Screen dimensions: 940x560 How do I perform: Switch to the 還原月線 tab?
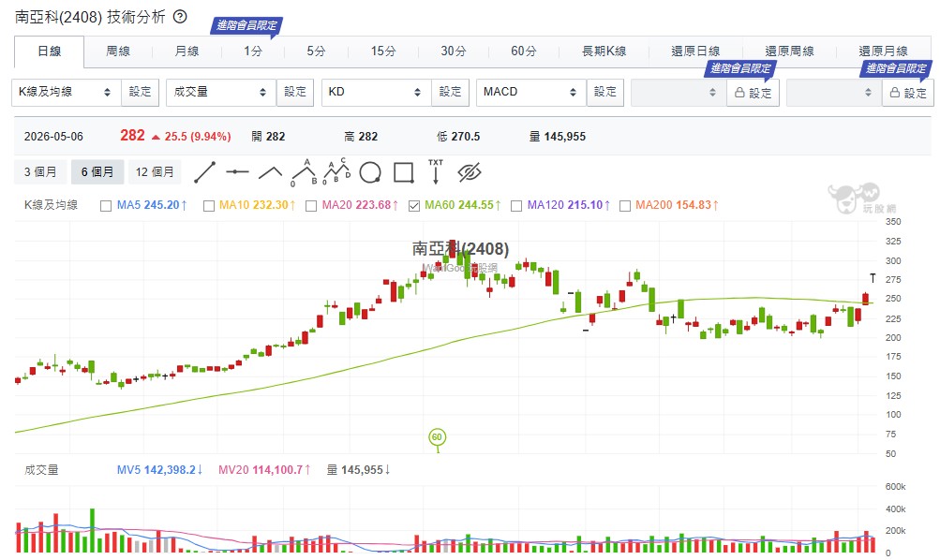click(883, 52)
